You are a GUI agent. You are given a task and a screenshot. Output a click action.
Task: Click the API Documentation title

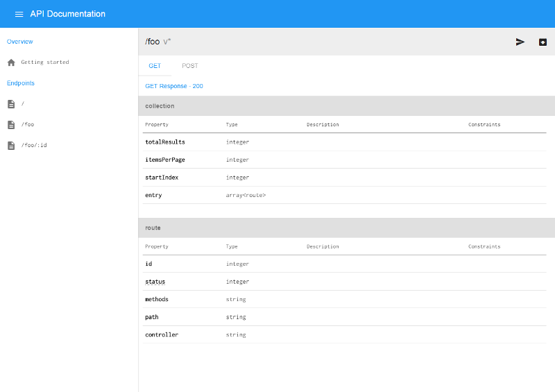tap(68, 14)
